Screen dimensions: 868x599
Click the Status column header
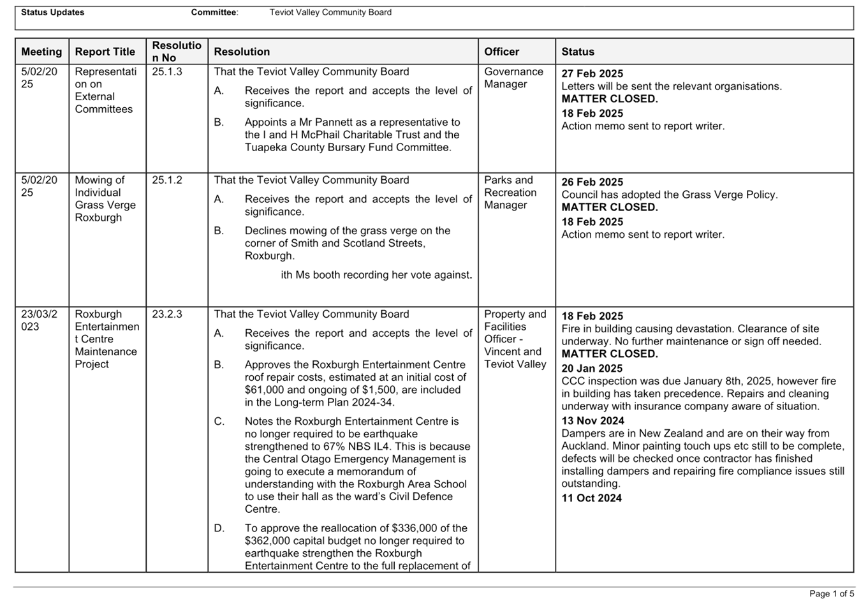[577, 52]
